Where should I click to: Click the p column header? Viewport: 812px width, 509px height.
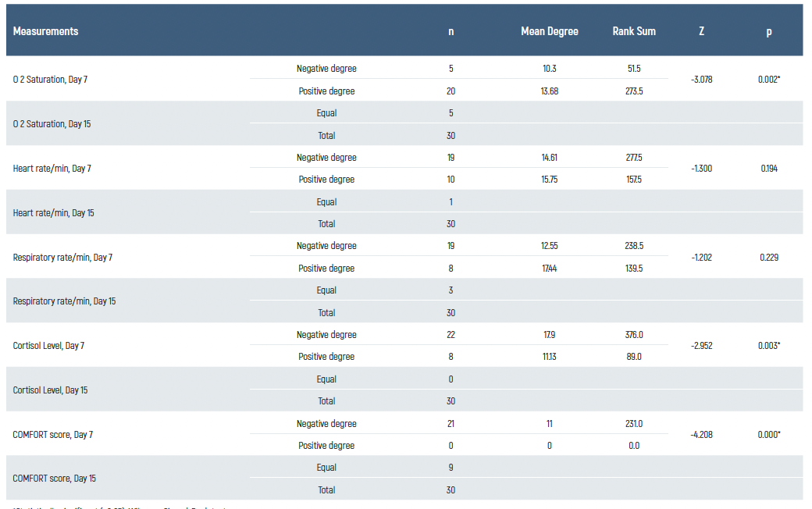[768, 31]
